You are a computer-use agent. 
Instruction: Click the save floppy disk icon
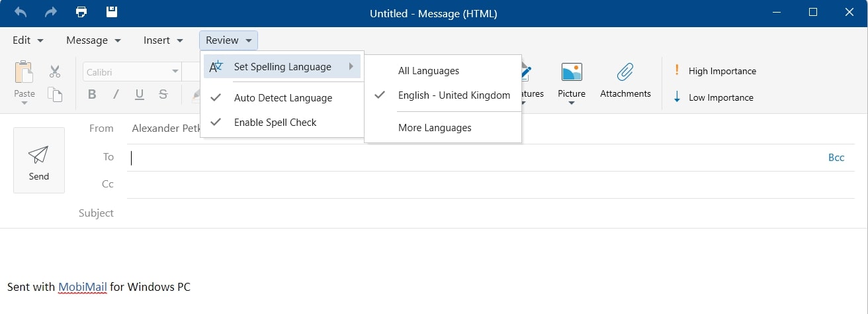[x=112, y=12]
